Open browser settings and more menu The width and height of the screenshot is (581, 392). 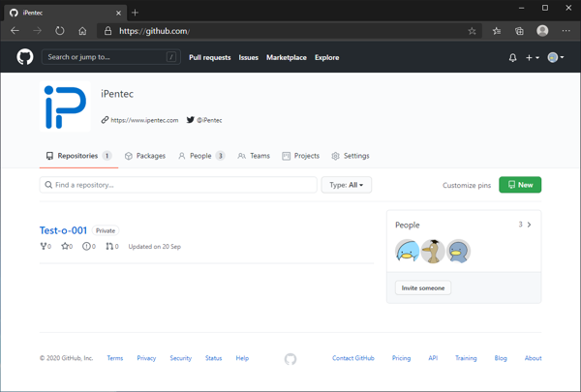coord(566,31)
